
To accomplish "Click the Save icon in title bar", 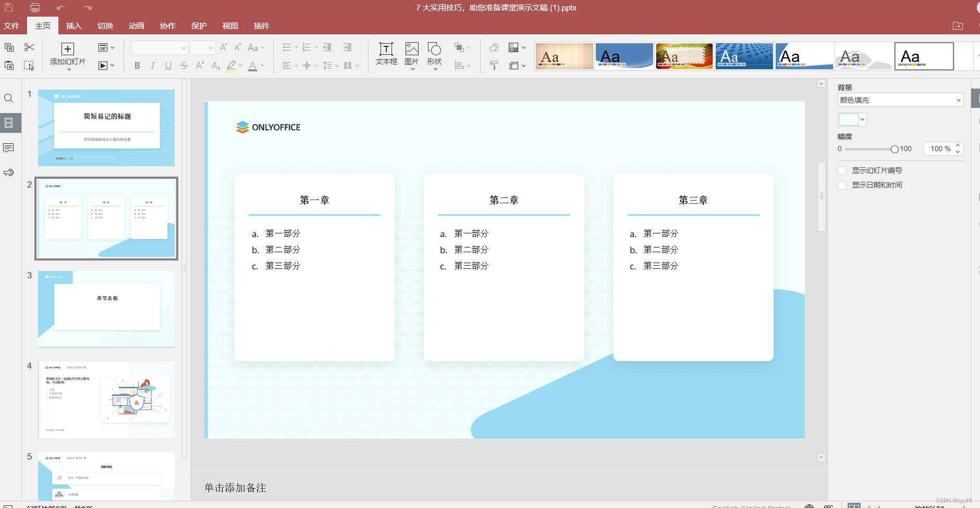I will click(9, 8).
